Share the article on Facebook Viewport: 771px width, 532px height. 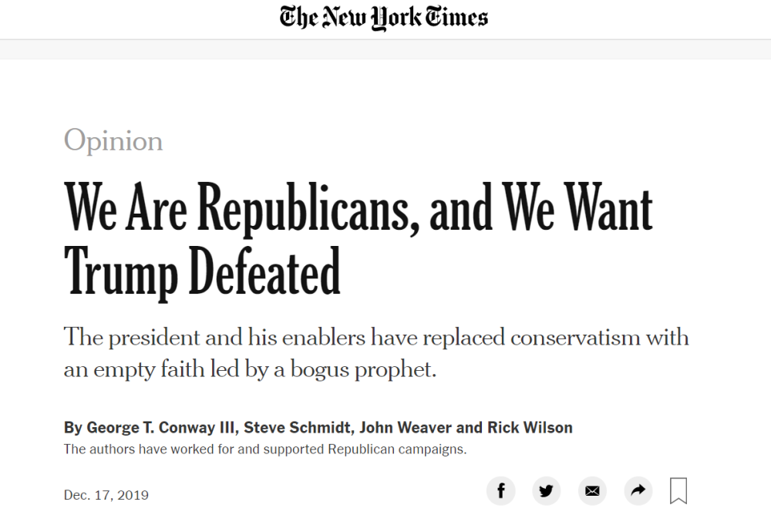tap(500, 491)
